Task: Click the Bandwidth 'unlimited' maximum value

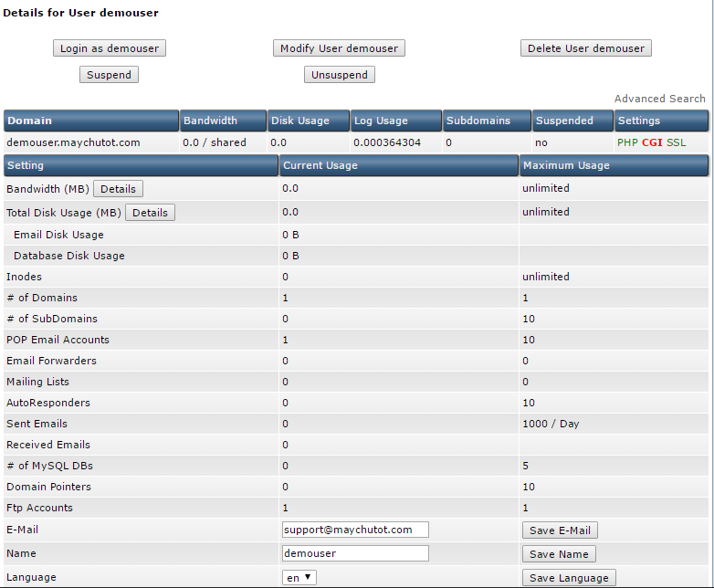Action: click(545, 188)
